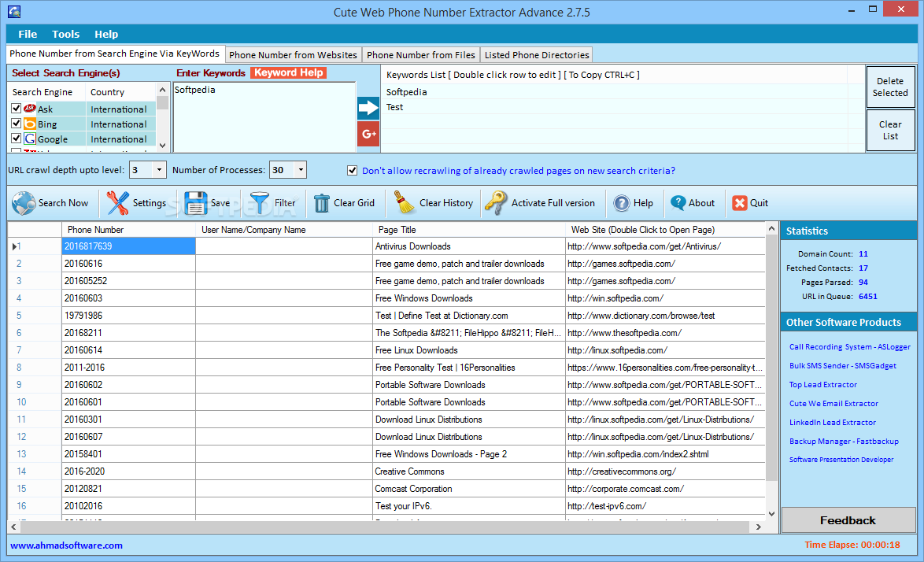Switch to Listed Phone Directories tab
924x562 pixels.
[537, 55]
